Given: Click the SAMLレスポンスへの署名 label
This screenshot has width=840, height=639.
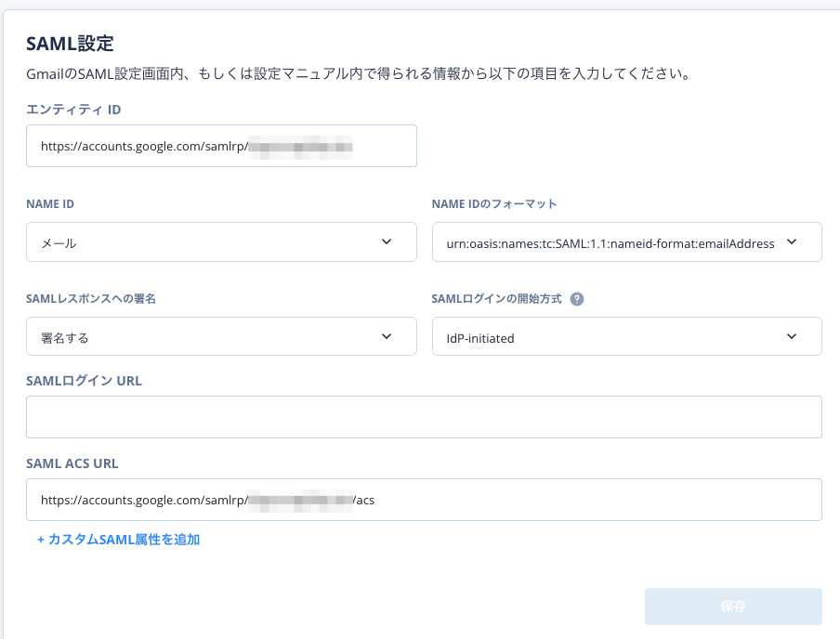Looking at the screenshot, I should pyautogui.click(x=91, y=298).
